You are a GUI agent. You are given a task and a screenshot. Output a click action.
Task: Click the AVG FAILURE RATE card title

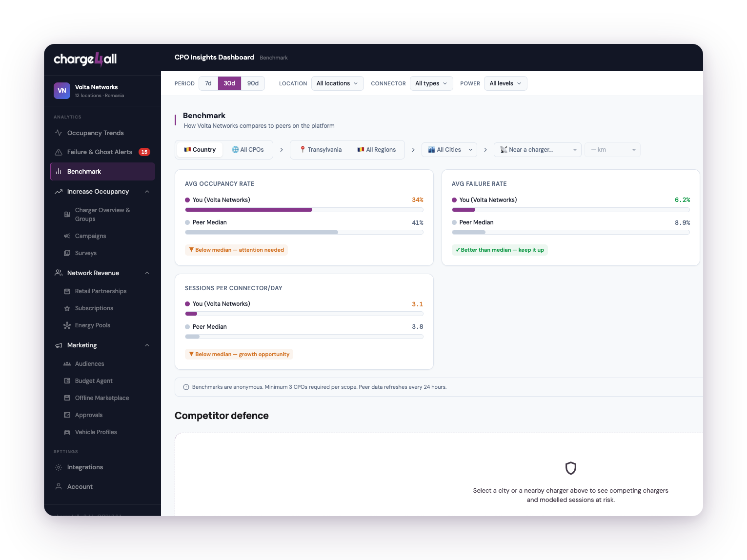pyautogui.click(x=479, y=184)
